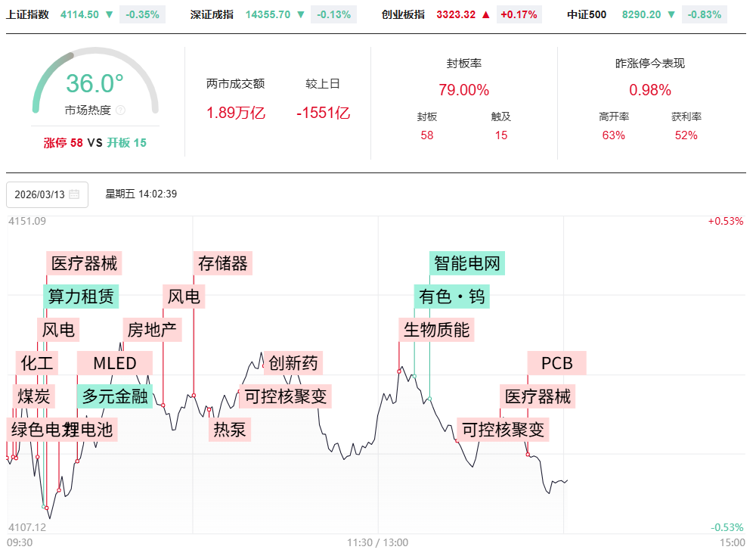
Task: Click the 36.0° market heat gauge
Action: coord(94,83)
